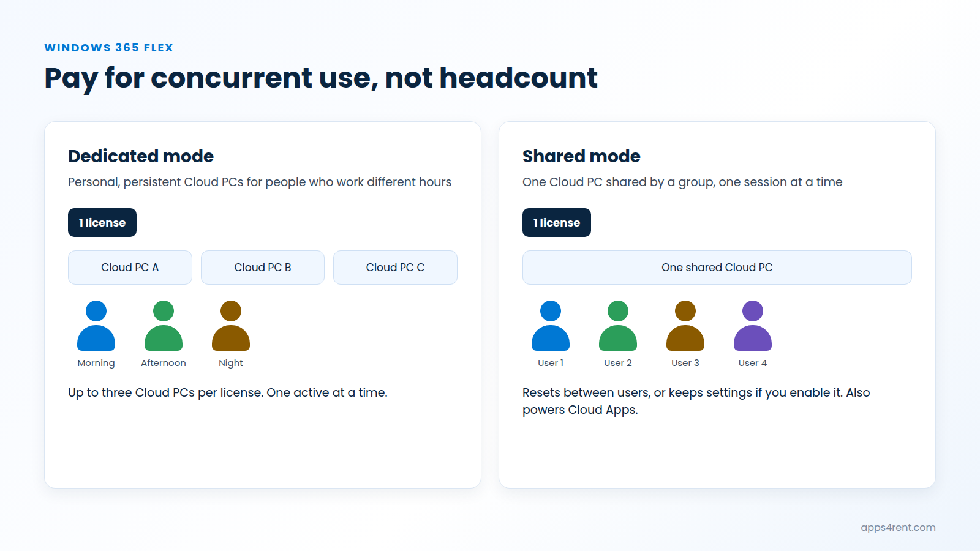The height and width of the screenshot is (551, 980).
Task: Click the brown User 3 icon
Action: click(685, 326)
